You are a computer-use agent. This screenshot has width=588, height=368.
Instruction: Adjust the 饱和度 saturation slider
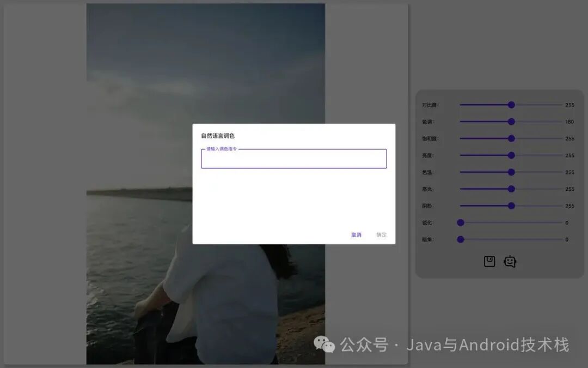pos(511,138)
